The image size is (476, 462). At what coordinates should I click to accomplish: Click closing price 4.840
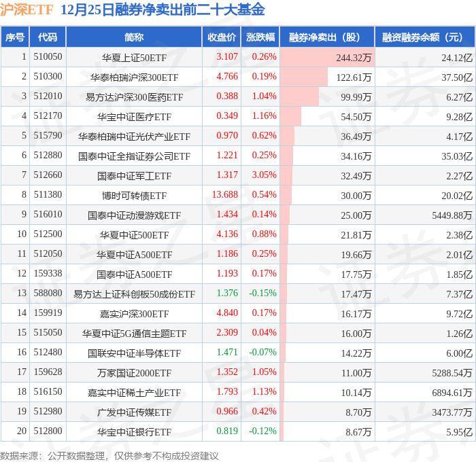click(227, 313)
